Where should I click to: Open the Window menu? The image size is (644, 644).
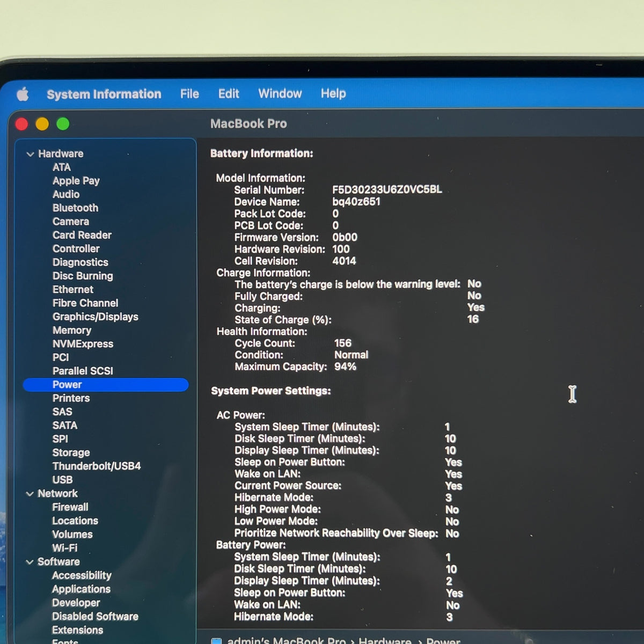coord(280,93)
